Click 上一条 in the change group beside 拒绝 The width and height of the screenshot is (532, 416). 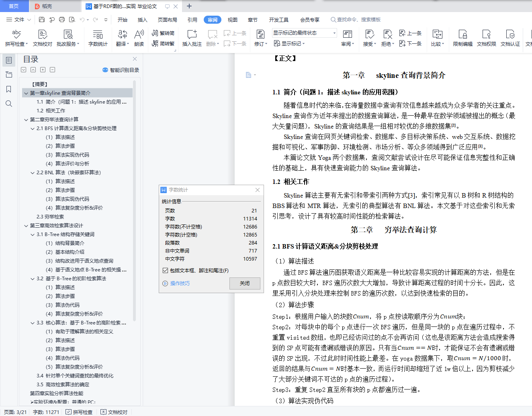(x=410, y=33)
